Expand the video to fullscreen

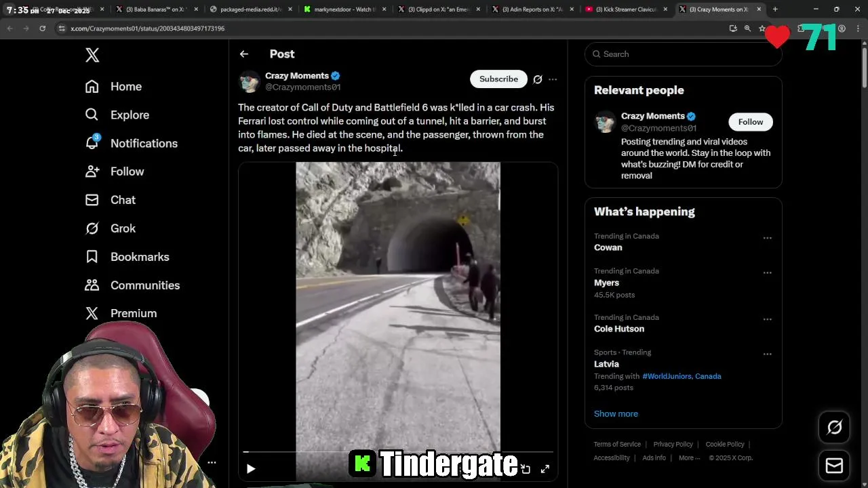point(545,468)
